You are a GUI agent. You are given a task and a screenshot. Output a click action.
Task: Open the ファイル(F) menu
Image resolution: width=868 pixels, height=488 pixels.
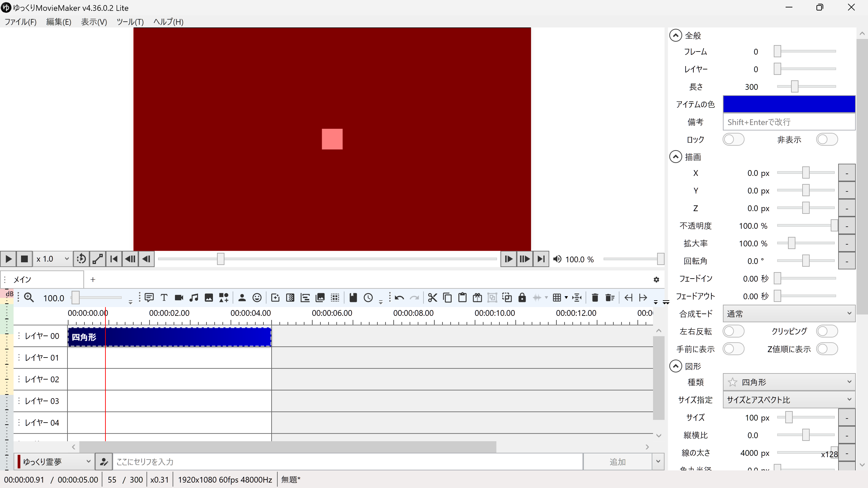point(20,22)
